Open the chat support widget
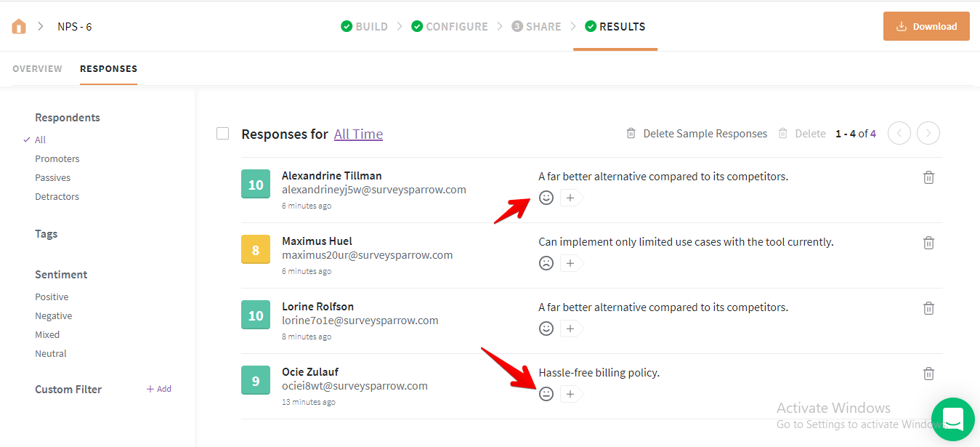 tap(952, 419)
